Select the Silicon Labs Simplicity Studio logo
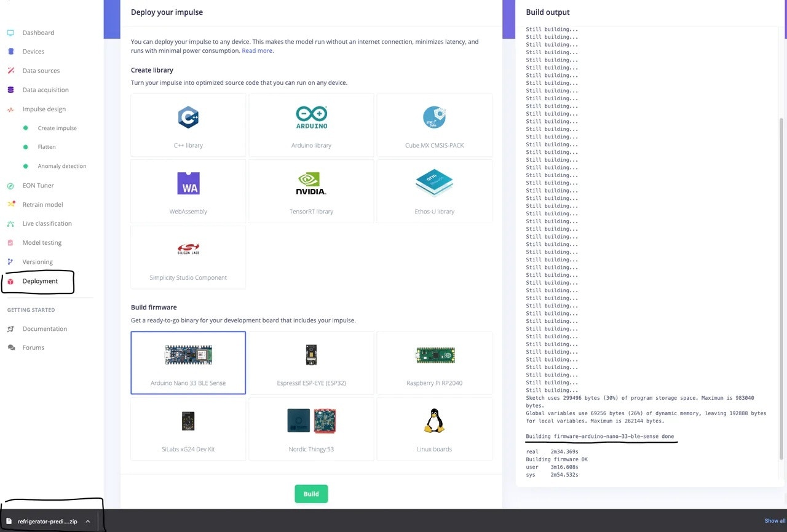This screenshot has height=532, width=787. click(x=188, y=249)
